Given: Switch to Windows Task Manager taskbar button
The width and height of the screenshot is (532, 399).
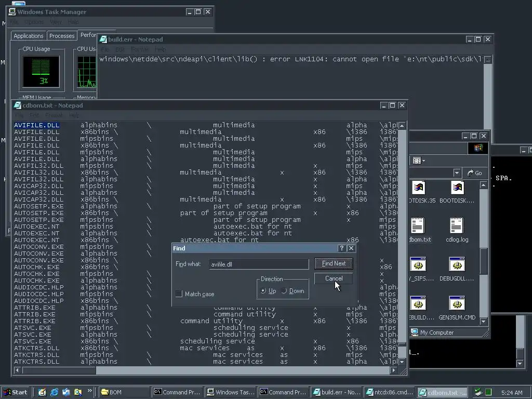Looking at the screenshot, I should (x=231, y=392).
